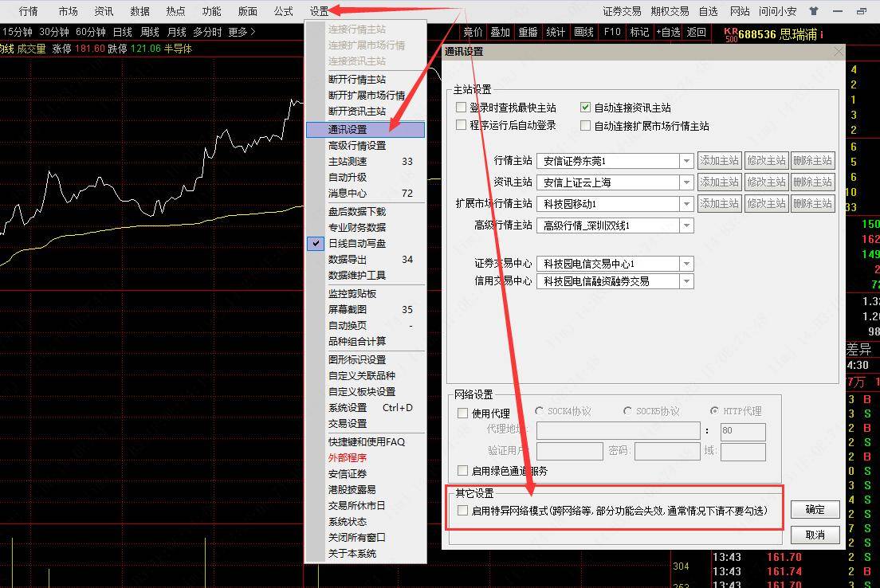Select HTTP代理 radio button
The image size is (880, 588).
click(714, 411)
